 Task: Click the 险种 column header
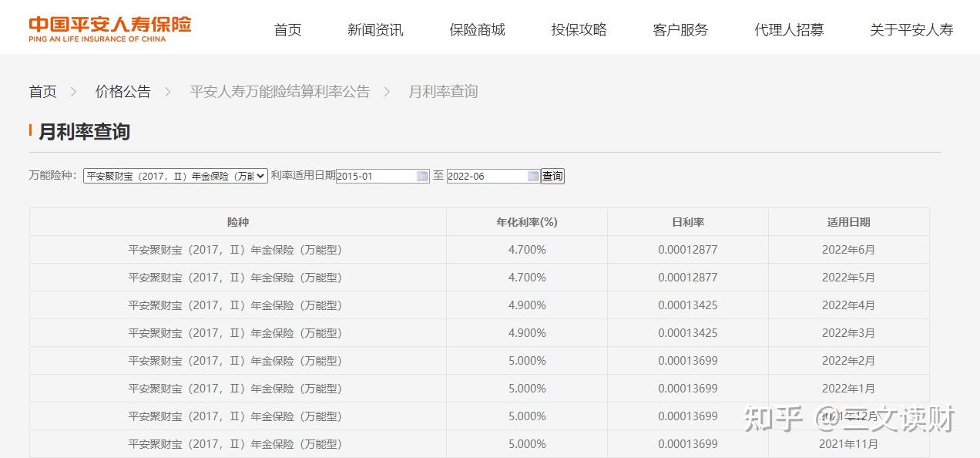(238, 222)
